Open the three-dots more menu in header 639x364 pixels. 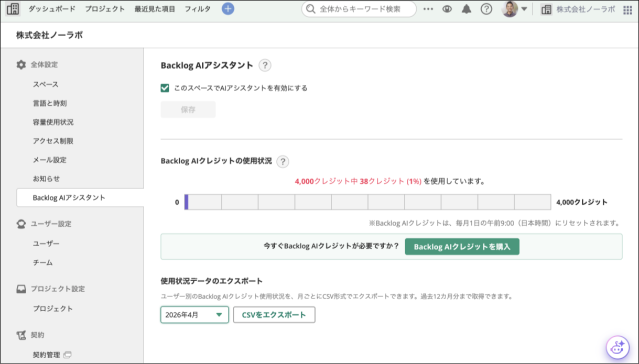[x=428, y=9]
